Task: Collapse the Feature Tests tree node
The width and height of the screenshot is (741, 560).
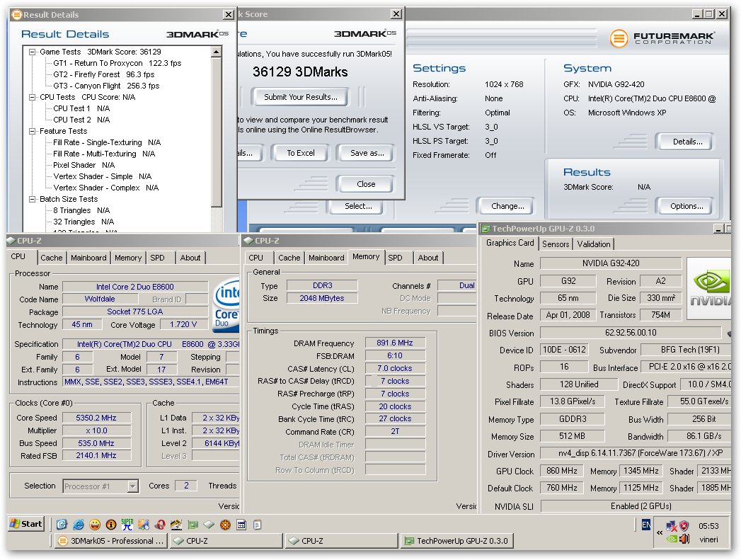Action: click(x=32, y=132)
